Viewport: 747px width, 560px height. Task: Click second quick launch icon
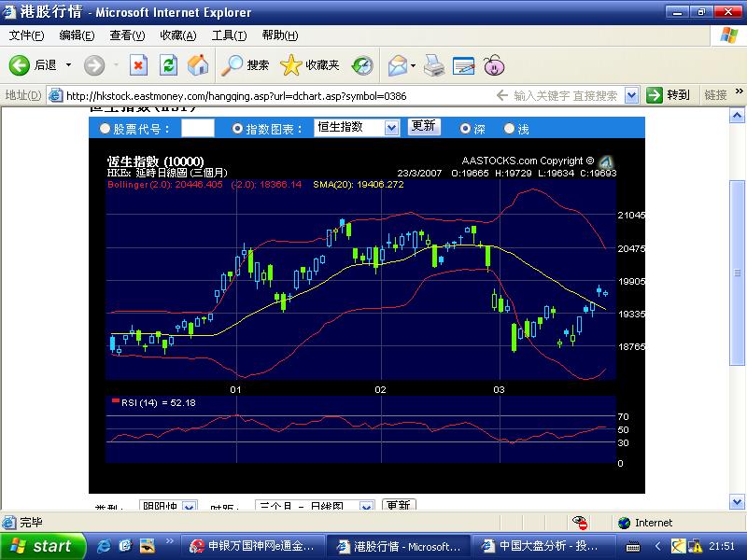pos(125,546)
